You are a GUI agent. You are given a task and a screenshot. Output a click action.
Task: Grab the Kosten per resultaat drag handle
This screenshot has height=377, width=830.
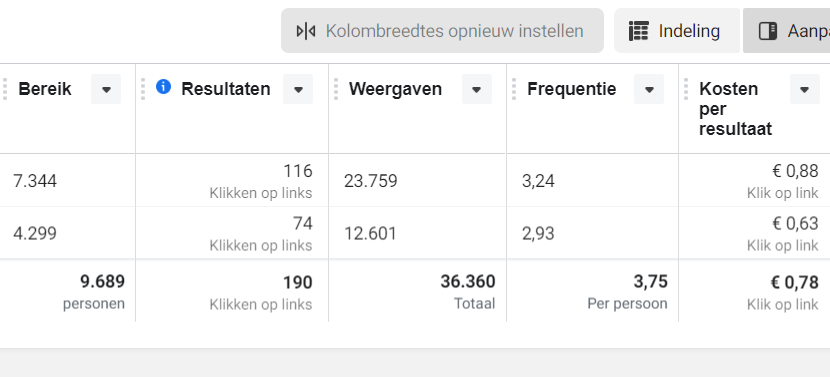(686, 89)
